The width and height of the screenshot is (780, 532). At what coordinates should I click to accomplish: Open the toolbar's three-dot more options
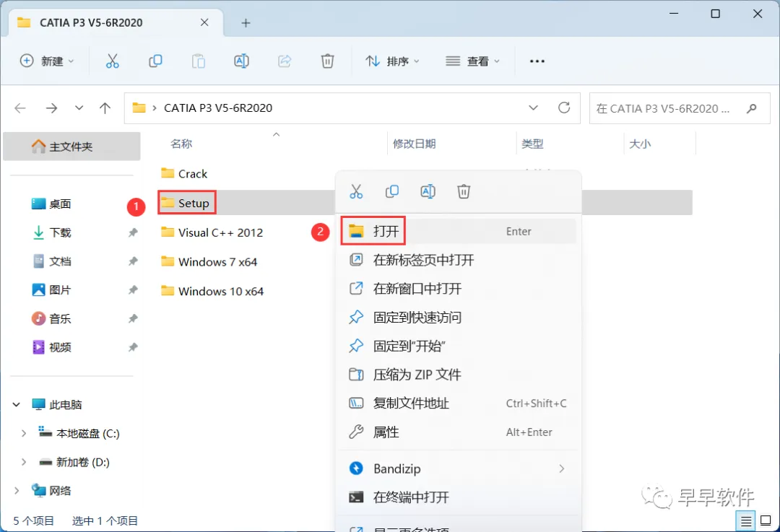click(537, 61)
